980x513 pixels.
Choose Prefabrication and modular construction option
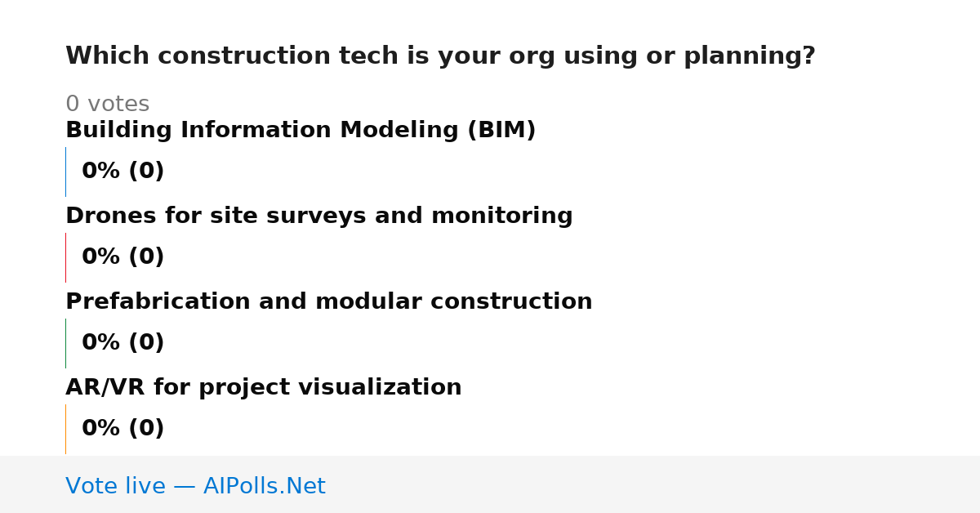click(329, 302)
